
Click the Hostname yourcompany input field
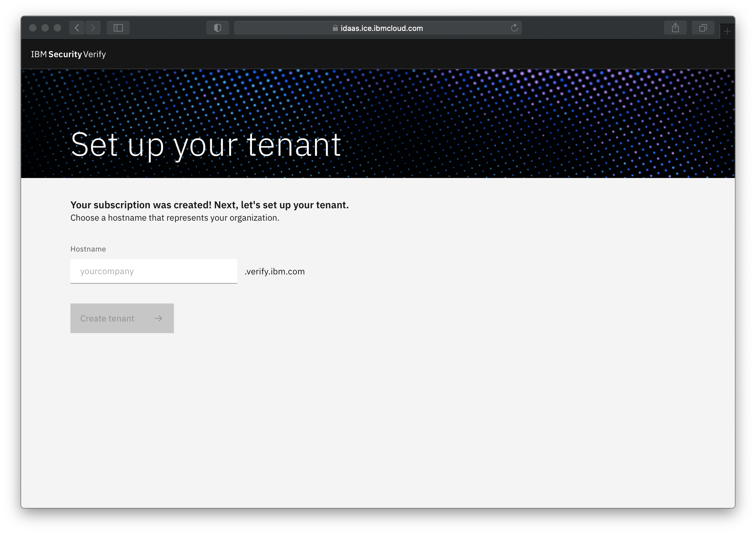click(153, 271)
